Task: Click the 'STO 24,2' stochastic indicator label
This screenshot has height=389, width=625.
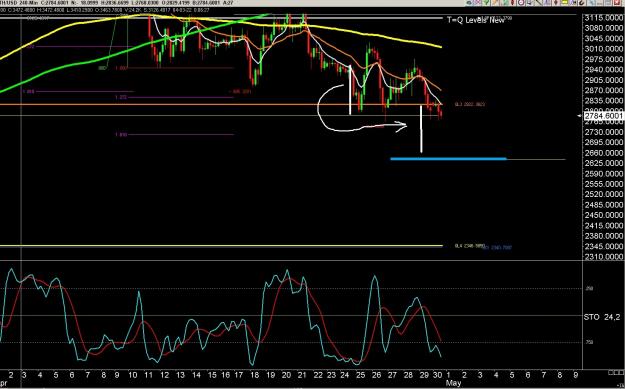Action: pyautogui.click(x=602, y=317)
